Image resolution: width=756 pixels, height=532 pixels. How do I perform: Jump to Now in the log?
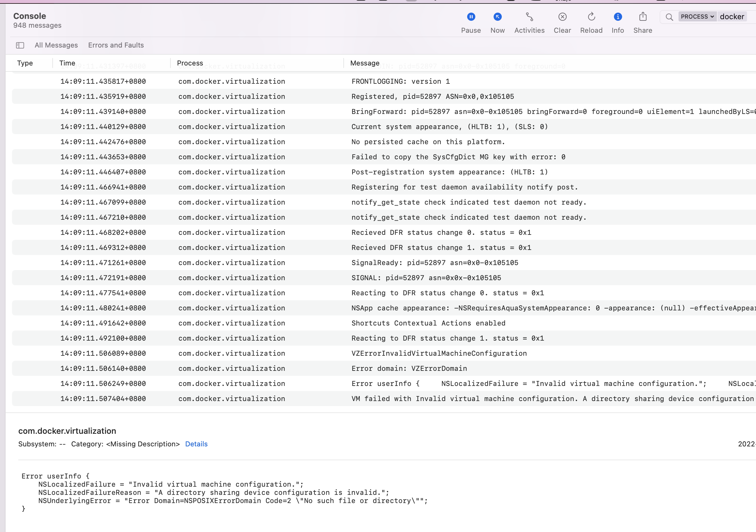point(497,23)
